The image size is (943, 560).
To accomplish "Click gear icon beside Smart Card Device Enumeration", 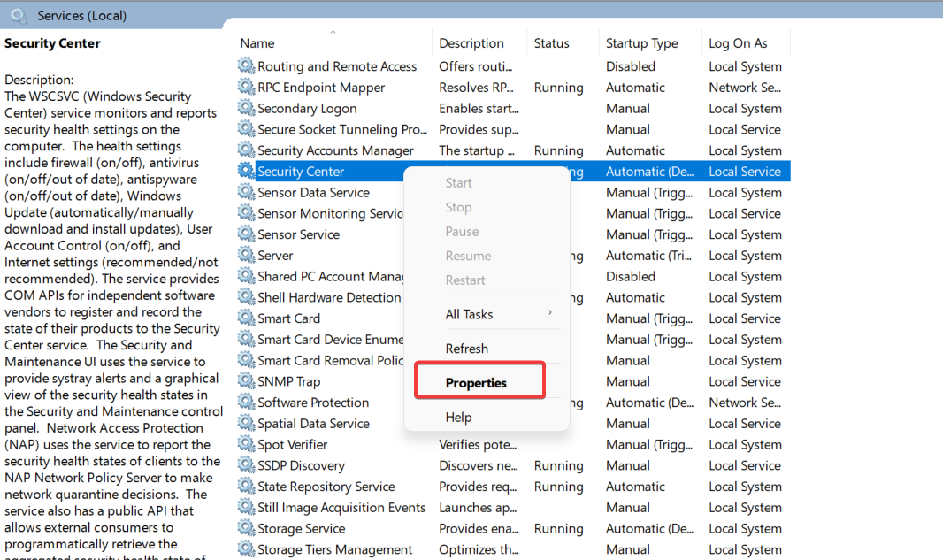I will click(x=246, y=339).
